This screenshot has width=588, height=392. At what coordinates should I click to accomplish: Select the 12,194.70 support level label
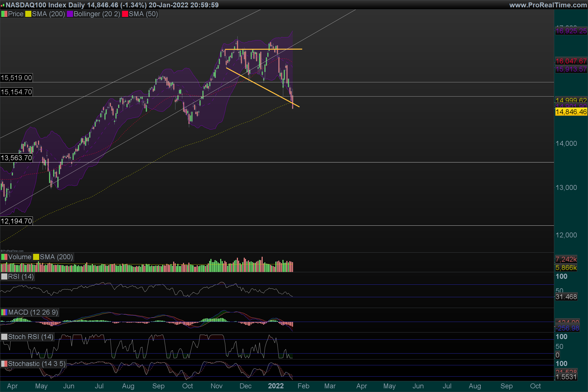tap(16, 221)
